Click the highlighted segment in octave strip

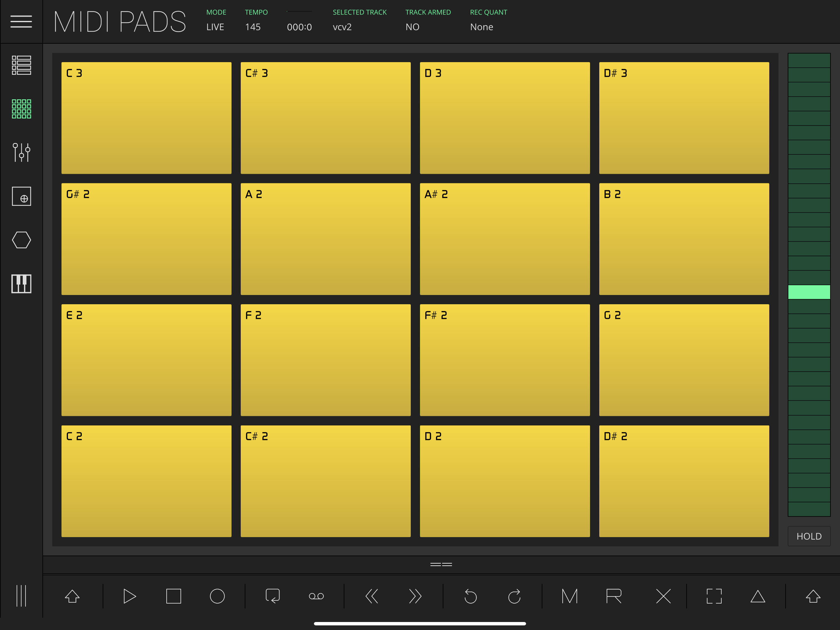pyautogui.click(x=809, y=292)
